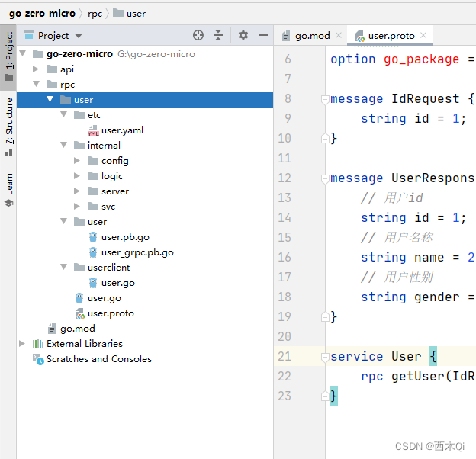Image resolution: width=476 pixels, height=459 pixels.
Task: Open the Project view dropdown
Action: tap(79, 36)
